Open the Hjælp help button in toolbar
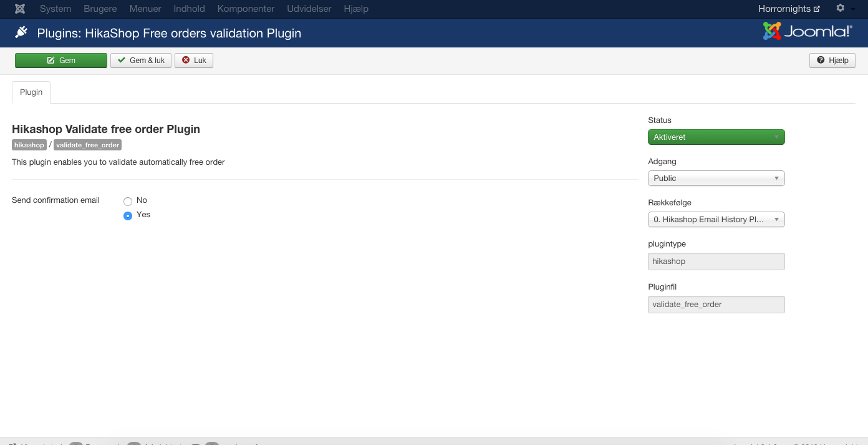Screen dimensions: 868x445 point(832,61)
